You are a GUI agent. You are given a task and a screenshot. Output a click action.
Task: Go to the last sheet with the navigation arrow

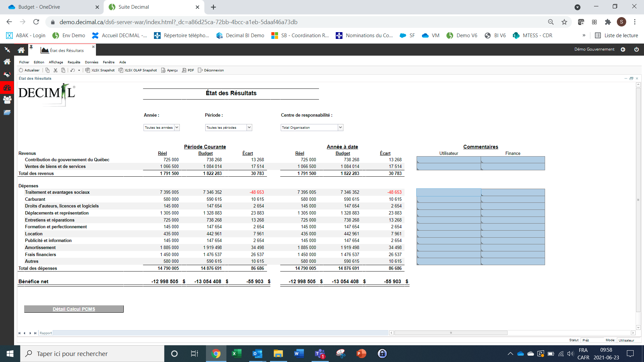(35, 333)
